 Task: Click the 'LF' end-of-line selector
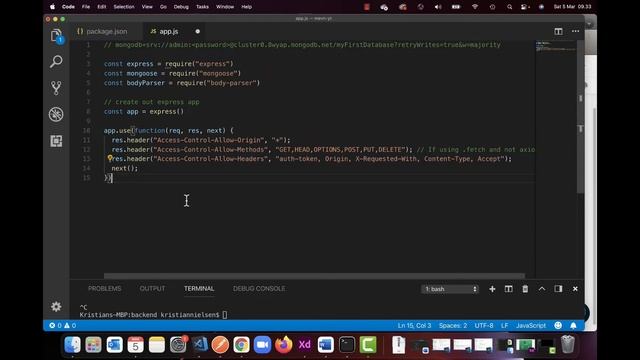click(504, 325)
